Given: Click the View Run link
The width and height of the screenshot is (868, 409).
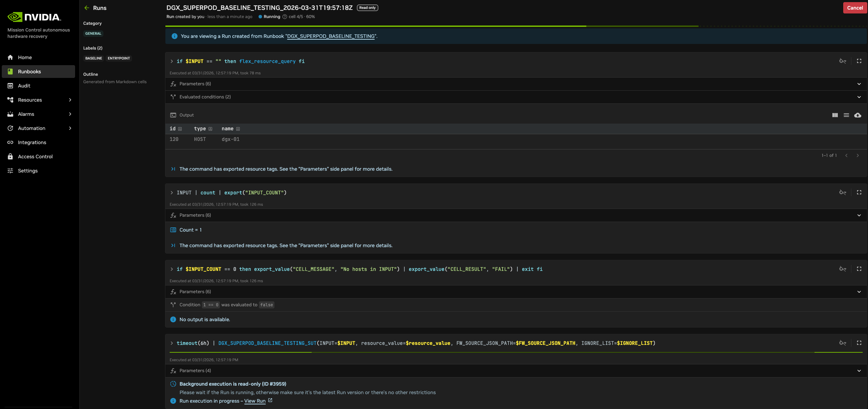Looking at the screenshot, I should pyautogui.click(x=255, y=401).
